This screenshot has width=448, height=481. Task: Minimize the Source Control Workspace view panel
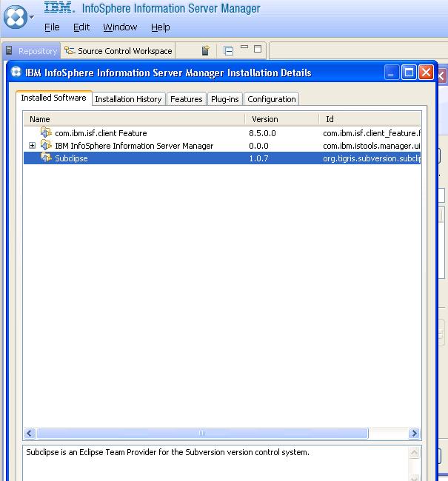coord(244,47)
